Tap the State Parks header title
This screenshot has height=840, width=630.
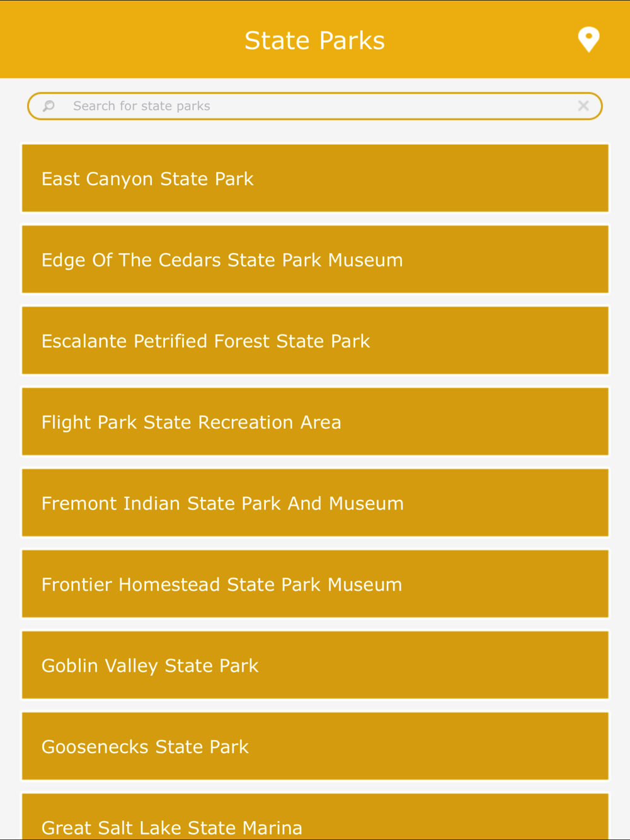click(x=314, y=40)
